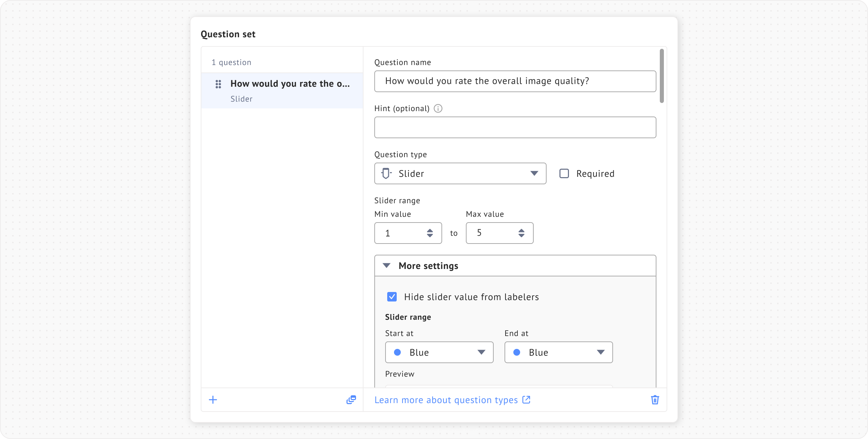Grab the six-dot drag handle icon
This screenshot has width=868, height=439.
pyautogui.click(x=218, y=84)
